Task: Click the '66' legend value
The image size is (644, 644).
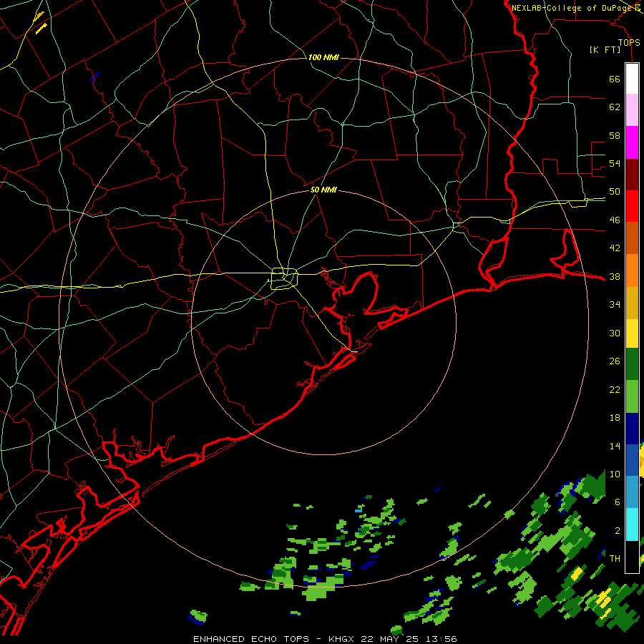Action: (x=615, y=79)
